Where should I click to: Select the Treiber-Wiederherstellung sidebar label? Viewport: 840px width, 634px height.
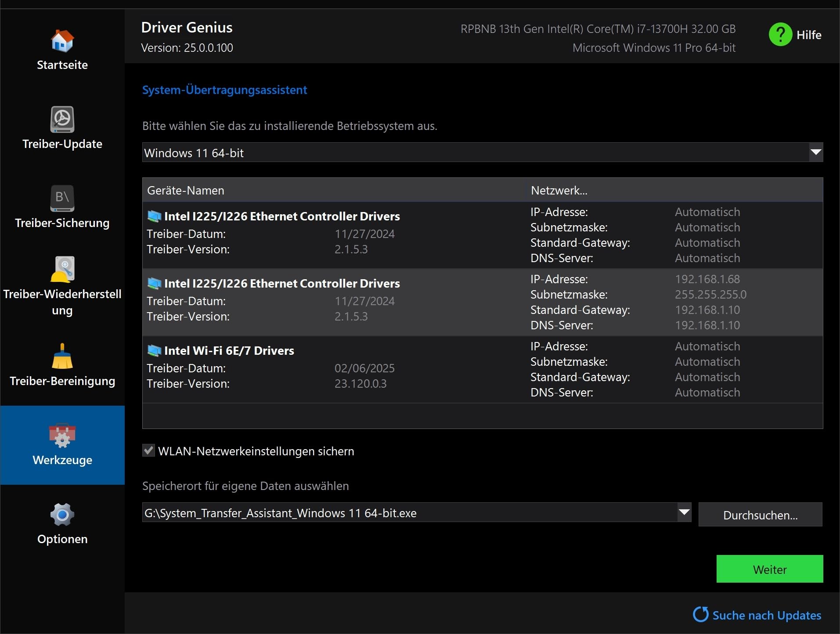pyautogui.click(x=62, y=302)
